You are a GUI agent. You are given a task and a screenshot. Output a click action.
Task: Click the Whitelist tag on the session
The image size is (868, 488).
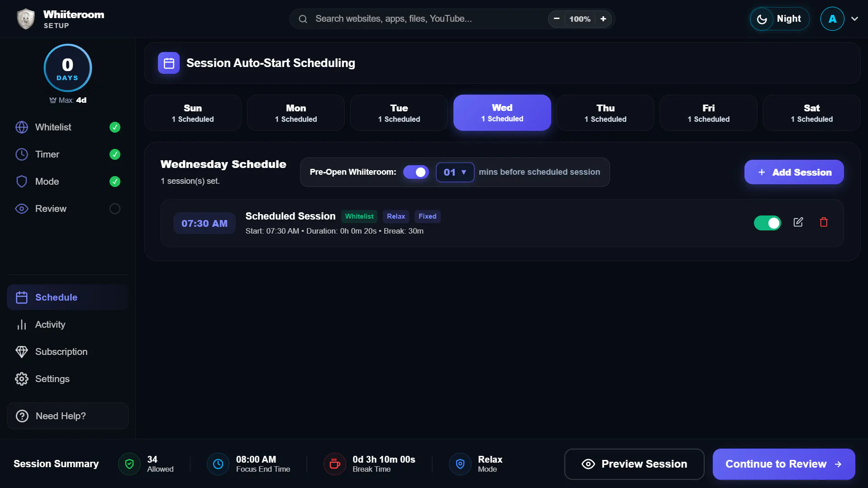(359, 216)
